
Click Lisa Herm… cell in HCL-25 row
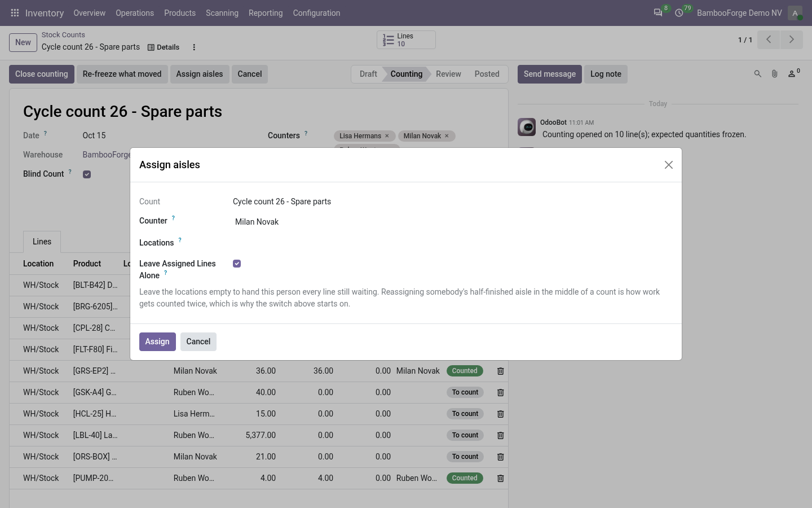pos(194,414)
